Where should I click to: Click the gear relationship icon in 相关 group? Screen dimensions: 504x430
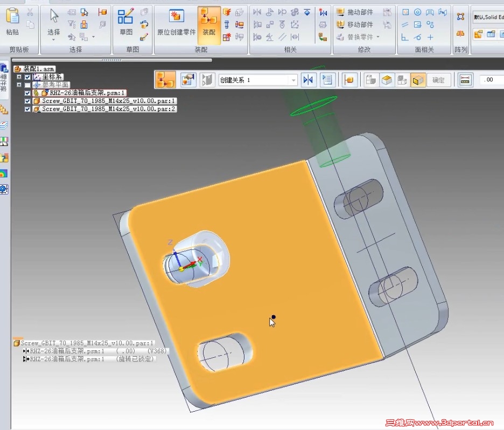coord(295,12)
